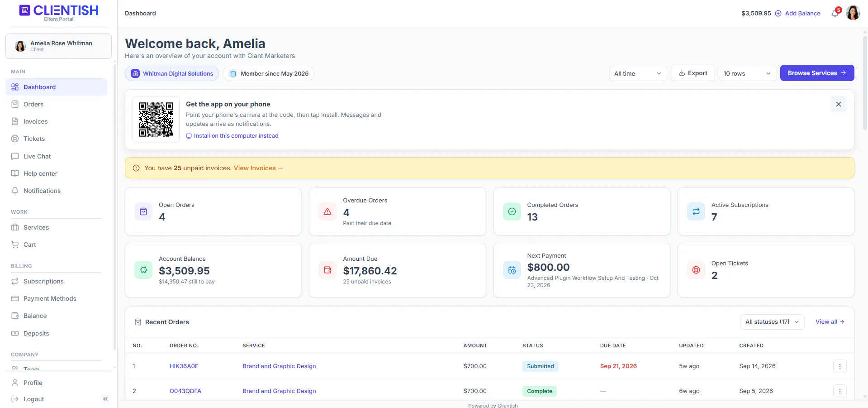Open Cart in sidebar
This screenshot has height=408, width=868.
56,245
